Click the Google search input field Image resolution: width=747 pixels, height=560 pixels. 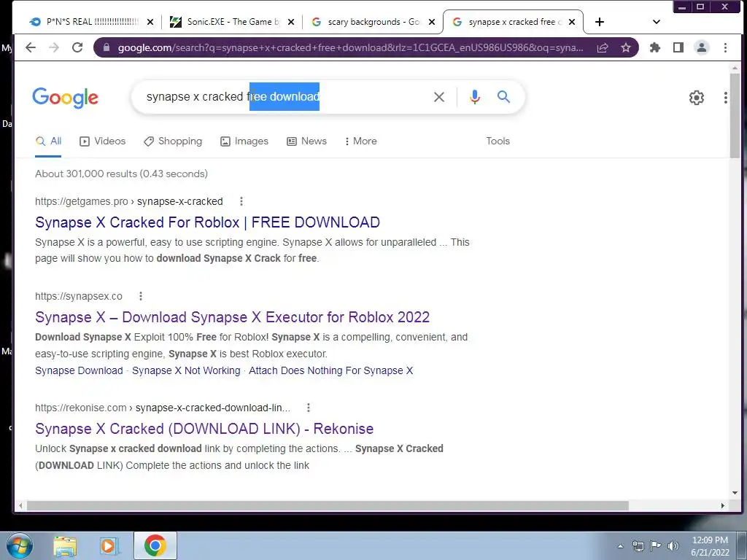pyautogui.click(x=286, y=97)
